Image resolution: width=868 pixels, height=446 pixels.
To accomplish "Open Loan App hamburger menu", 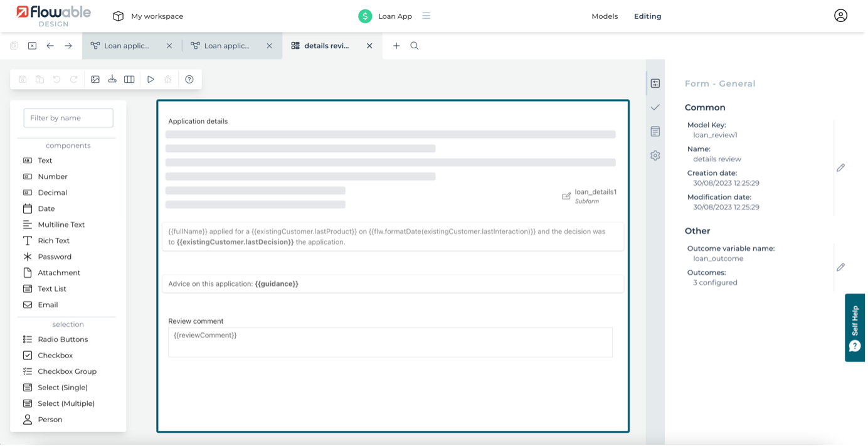I will 426,16.
